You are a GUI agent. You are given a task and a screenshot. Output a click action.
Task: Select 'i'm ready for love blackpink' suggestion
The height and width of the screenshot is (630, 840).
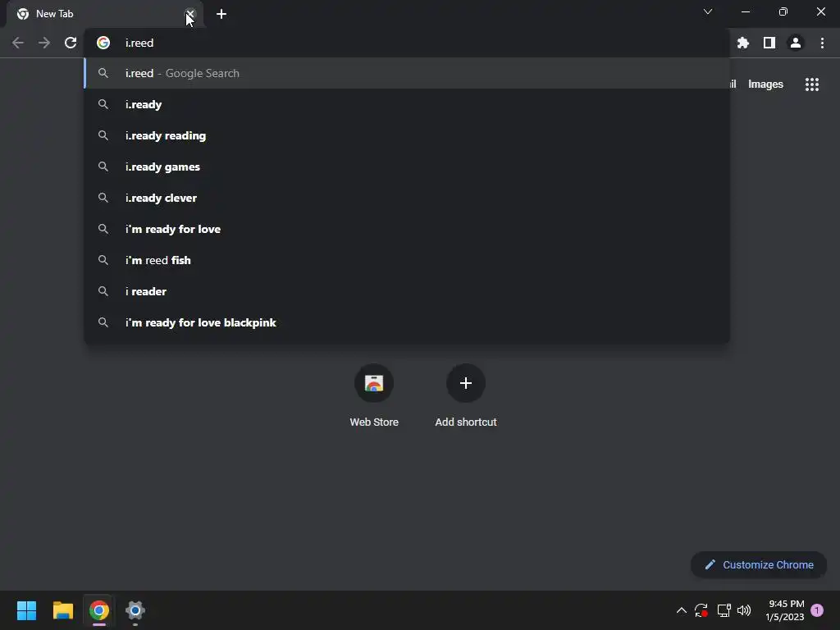[x=407, y=322]
